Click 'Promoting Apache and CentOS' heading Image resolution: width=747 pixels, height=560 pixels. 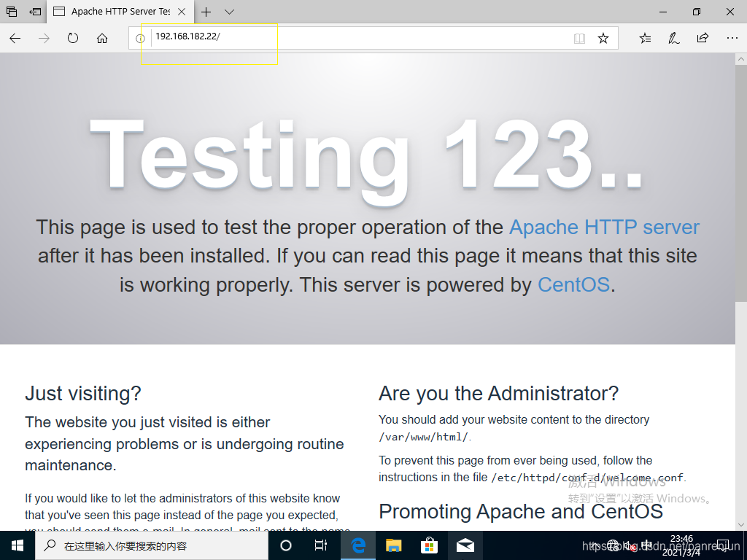pos(521,512)
